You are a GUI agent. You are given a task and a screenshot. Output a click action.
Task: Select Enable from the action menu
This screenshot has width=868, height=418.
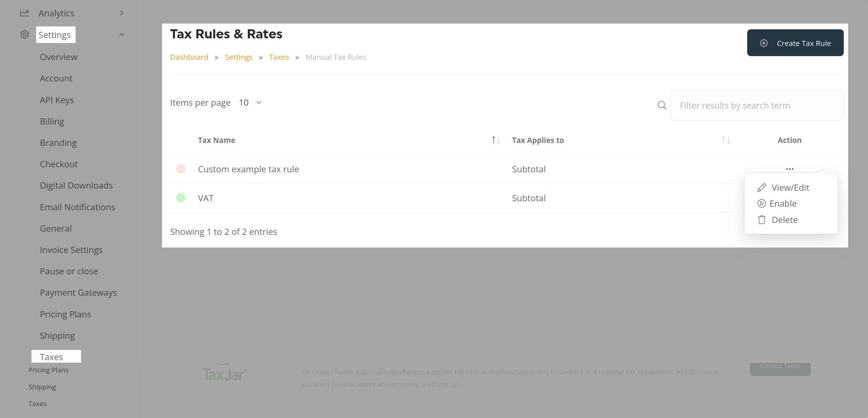(783, 203)
